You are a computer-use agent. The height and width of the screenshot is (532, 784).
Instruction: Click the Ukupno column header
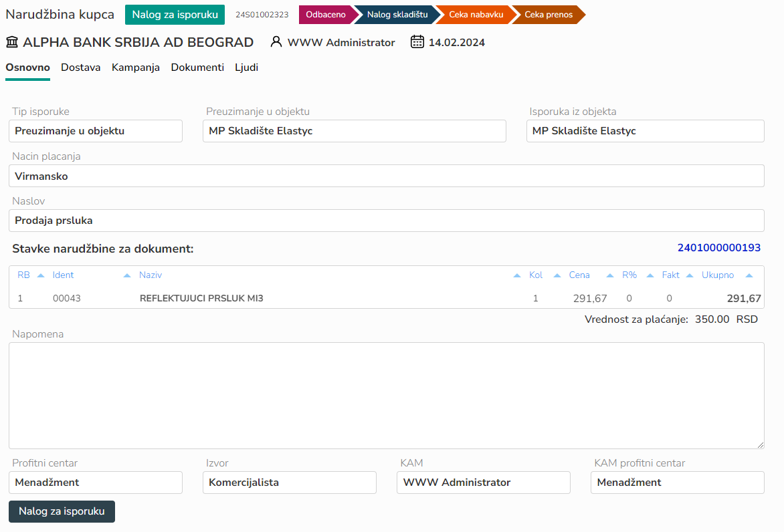pyautogui.click(x=718, y=275)
